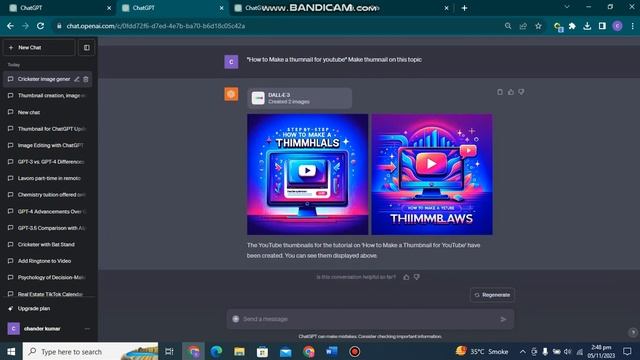This screenshot has height=360, width=640.
Task: Open the Cricketer image gener chat
Action: [x=44, y=79]
